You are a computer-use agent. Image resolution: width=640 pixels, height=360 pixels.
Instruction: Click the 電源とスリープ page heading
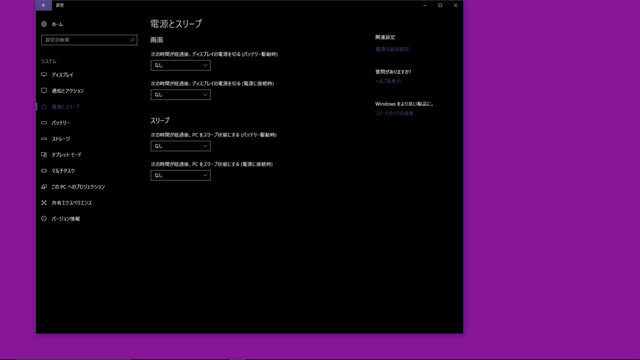pyautogui.click(x=176, y=24)
